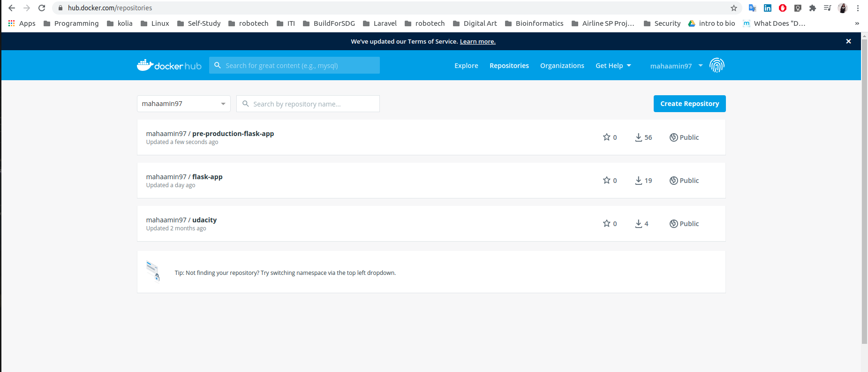Open the Digital Art bookmarks folder
868x372 pixels.
(x=475, y=23)
